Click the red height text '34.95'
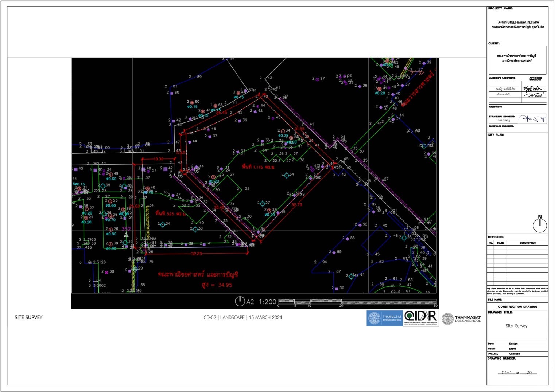Image resolution: width=555 pixels, height=392 pixels. pos(225,285)
